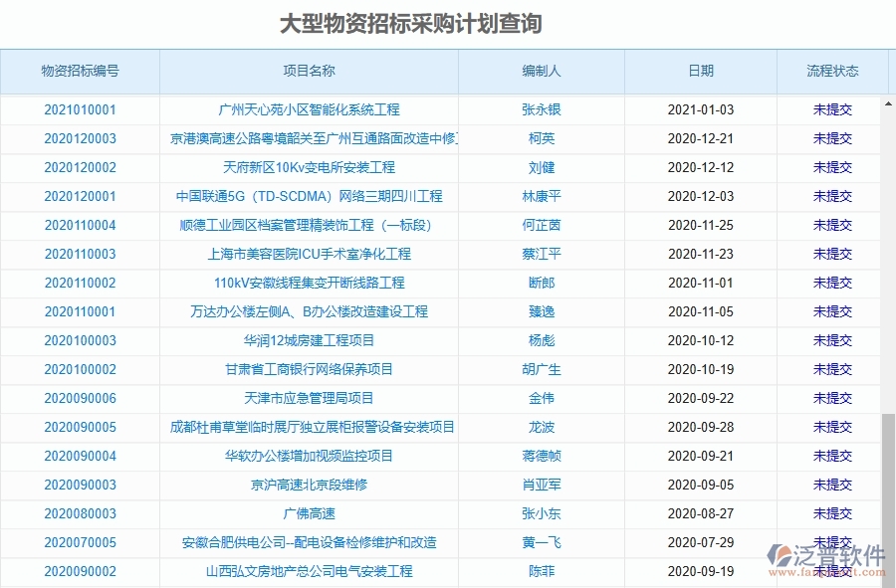Viewport: 896px width, 588px height.
Task: Open the 天府新区10Kv变电所安装工程 project
Action: pyautogui.click(x=311, y=167)
